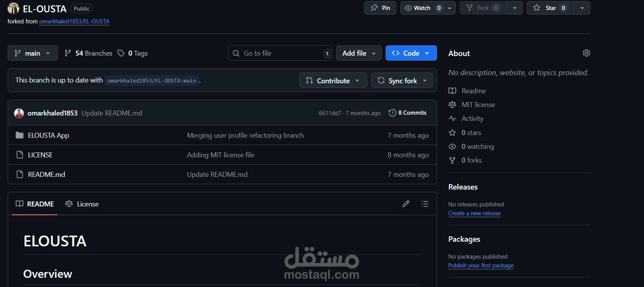Click omarkhaled1853/EL-OUSTA:main branch reference
This screenshot has width=644, height=287.
(x=152, y=81)
